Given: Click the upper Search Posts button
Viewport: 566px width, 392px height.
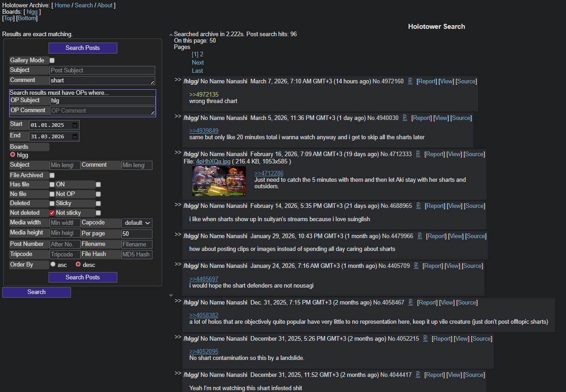Looking at the screenshot, I should point(83,48).
